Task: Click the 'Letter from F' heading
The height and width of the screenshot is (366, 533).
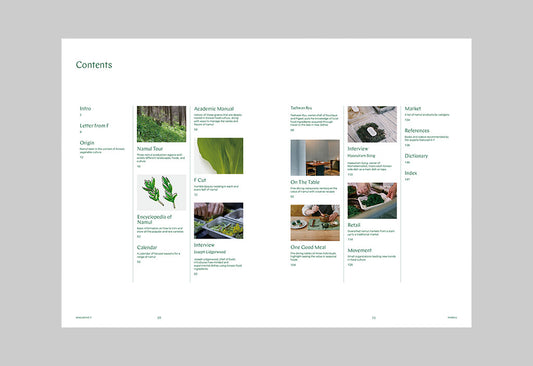Action: [x=94, y=125]
